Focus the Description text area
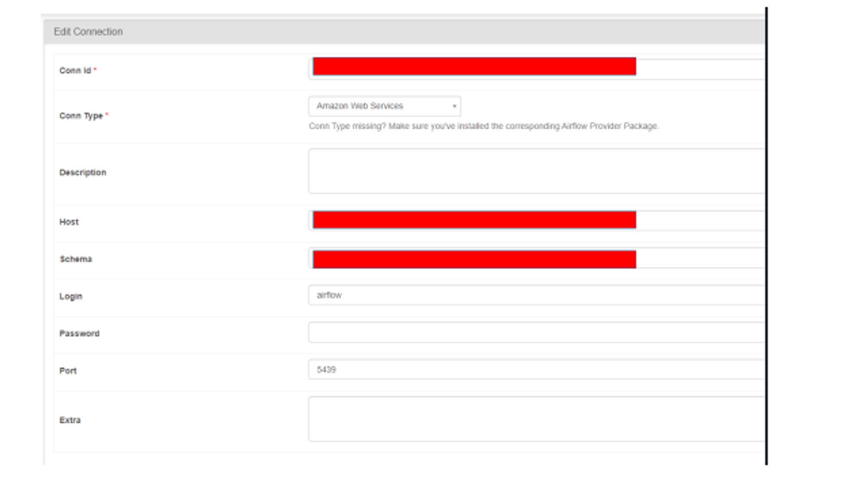The height and width of the screenshot is (488, 868). 536,171
